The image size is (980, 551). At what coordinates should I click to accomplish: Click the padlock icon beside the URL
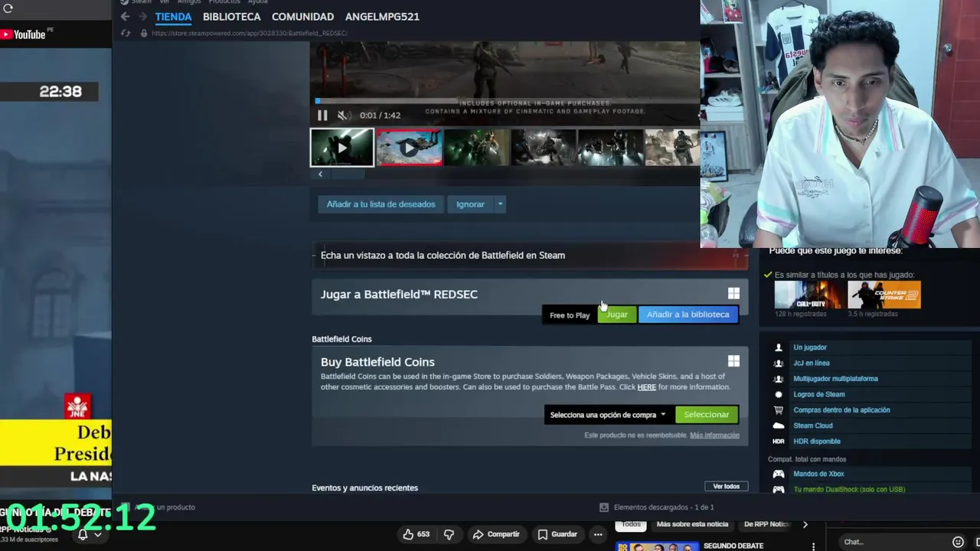(x=143, y=33)
